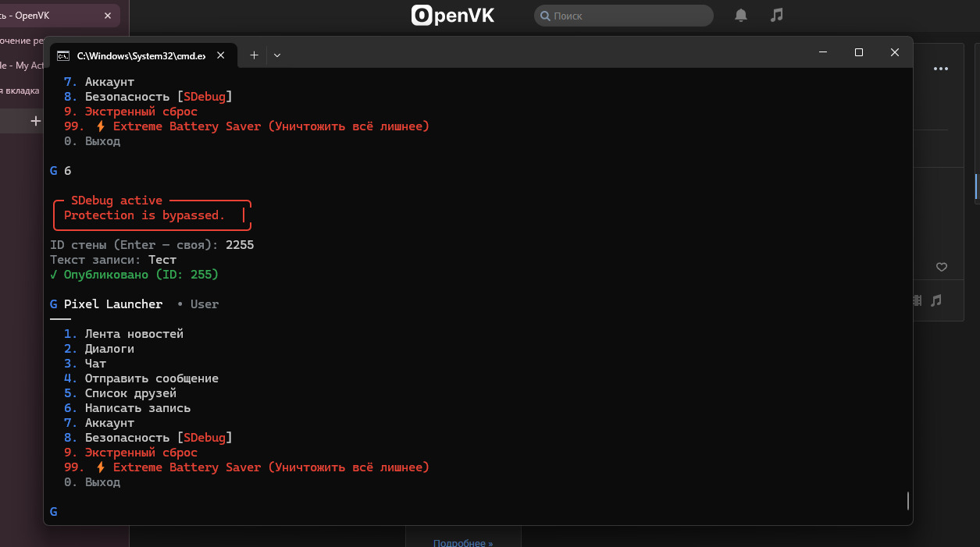
Task: Select the C:\Windows\System32\cmd.exe tab
Action: pos(143,55)
